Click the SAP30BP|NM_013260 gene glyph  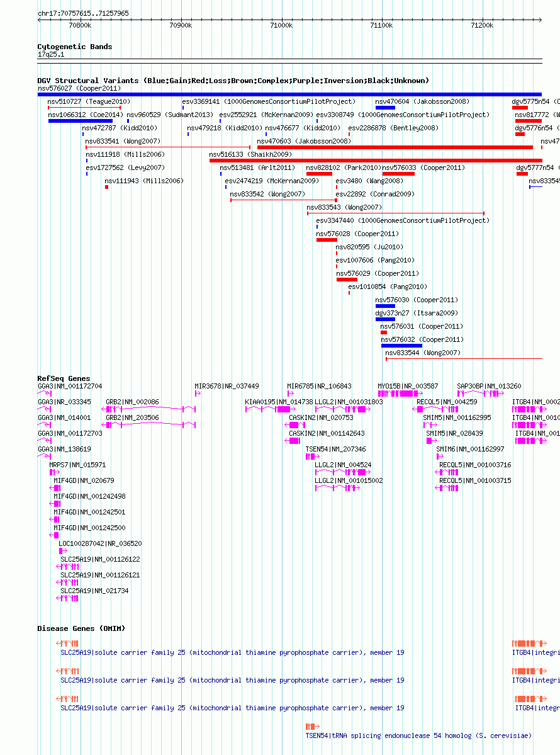pos(480,394)
